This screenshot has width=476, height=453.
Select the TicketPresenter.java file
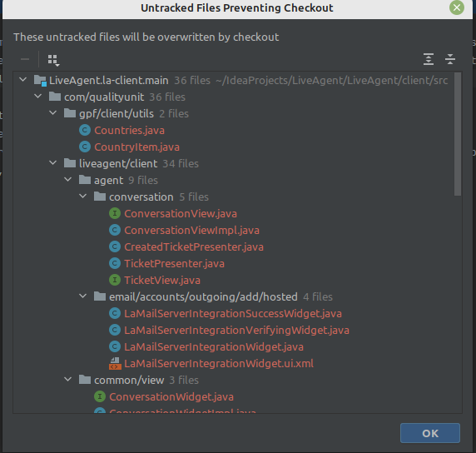click(175, 263)
